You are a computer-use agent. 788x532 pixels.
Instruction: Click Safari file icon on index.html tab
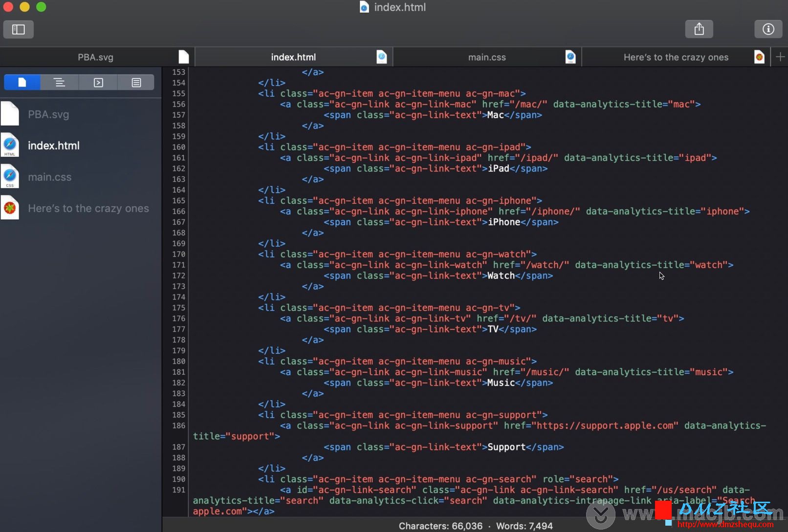pos(382,57)
